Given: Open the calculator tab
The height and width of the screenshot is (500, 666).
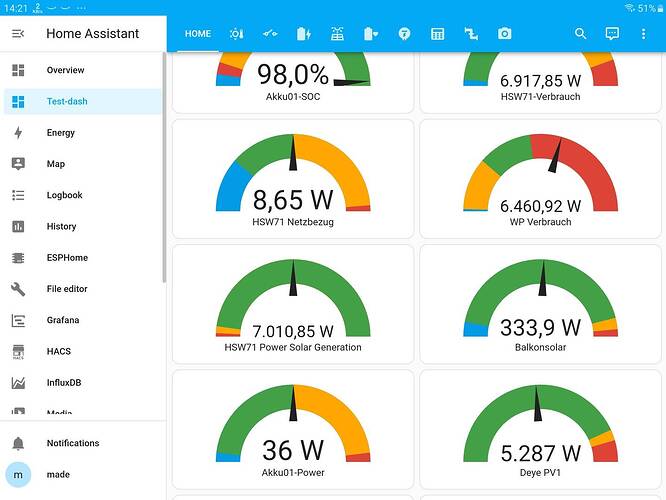Looking at the screenshot, I should 437,34.
